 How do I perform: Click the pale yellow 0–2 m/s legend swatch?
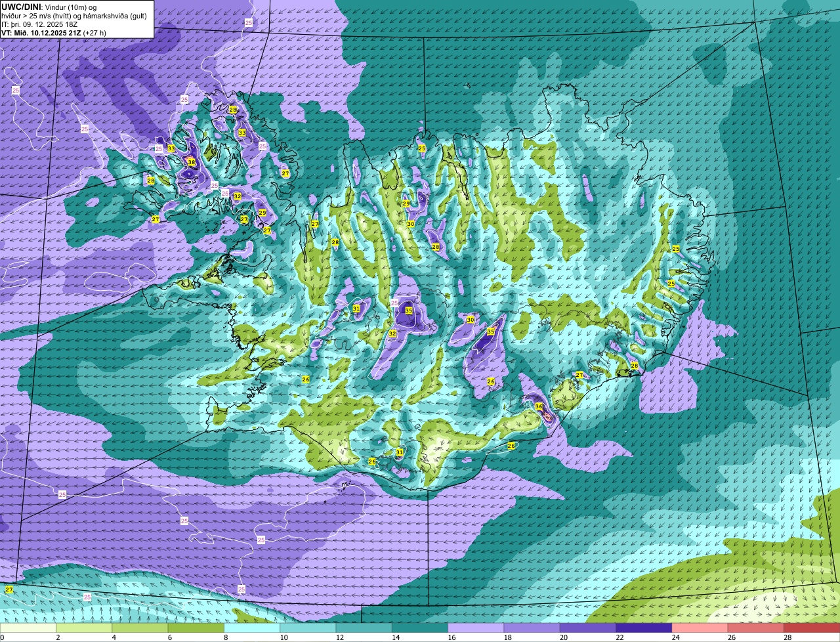[29, 628]
